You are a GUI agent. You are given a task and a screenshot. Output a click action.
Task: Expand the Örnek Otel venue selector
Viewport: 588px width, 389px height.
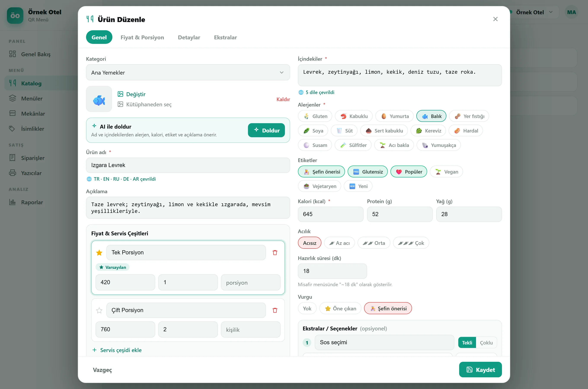coord(532,12)
